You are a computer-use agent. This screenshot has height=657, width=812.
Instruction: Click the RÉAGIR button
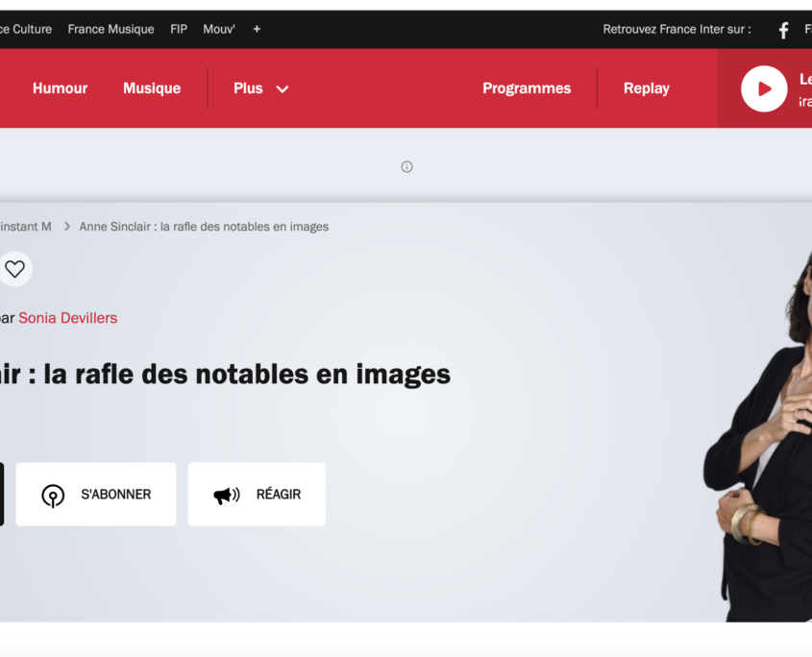pos(257,495)
